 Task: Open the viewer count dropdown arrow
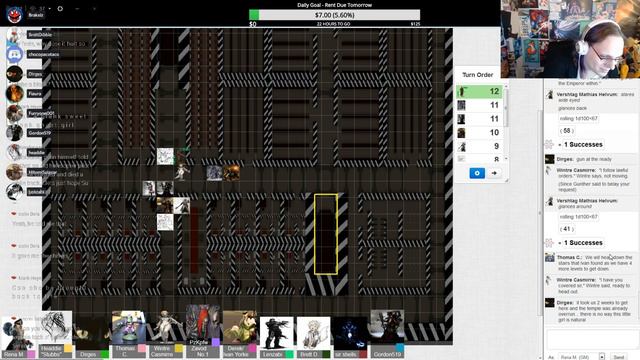(50, 9)
